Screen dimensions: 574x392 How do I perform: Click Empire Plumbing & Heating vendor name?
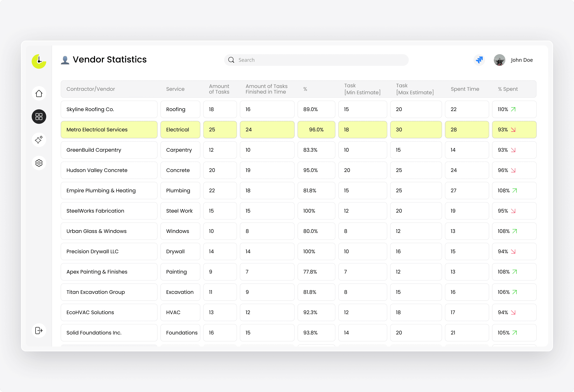point(101,190)
